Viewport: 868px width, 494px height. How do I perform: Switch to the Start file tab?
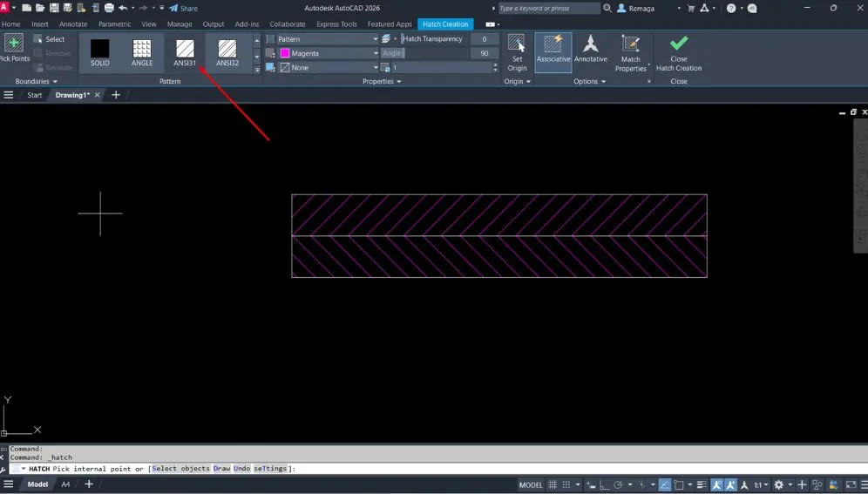click(x=34, y=95)
